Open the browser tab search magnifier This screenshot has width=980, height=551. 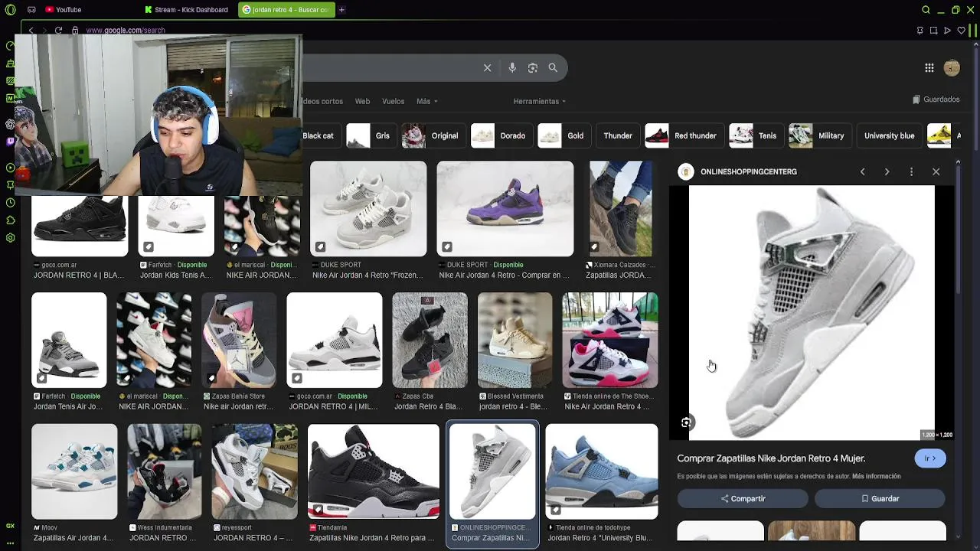pos(926,10)
